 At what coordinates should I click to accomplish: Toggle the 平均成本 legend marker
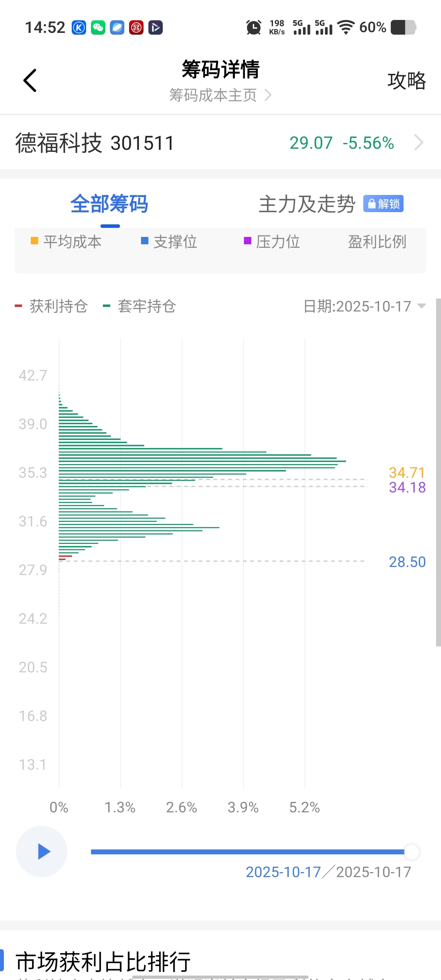click(34, 241)
